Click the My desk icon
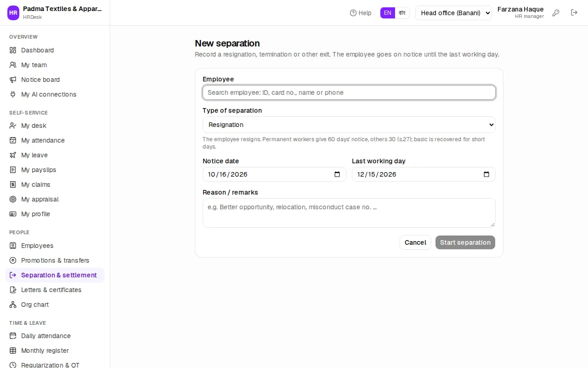588x368 pixels. click(x=13, y=126)
